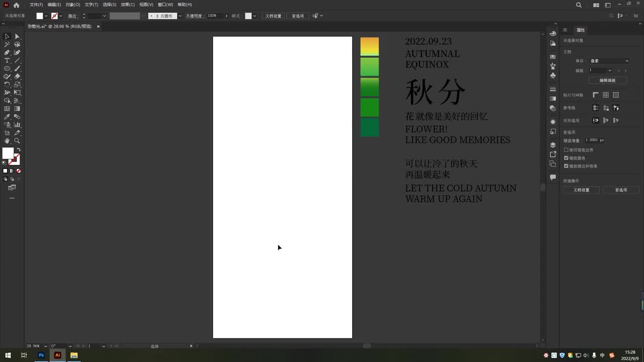Image resolution: width=644 pixels, height=362 pixels.
Task: Open the rotation angle dropdown in status bar
Action: (70, 346)
